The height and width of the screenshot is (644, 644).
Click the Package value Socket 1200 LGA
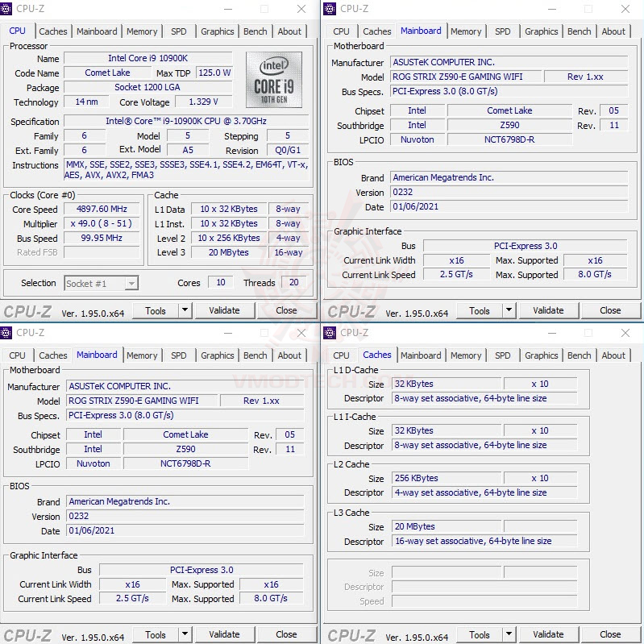click(147, 87)
